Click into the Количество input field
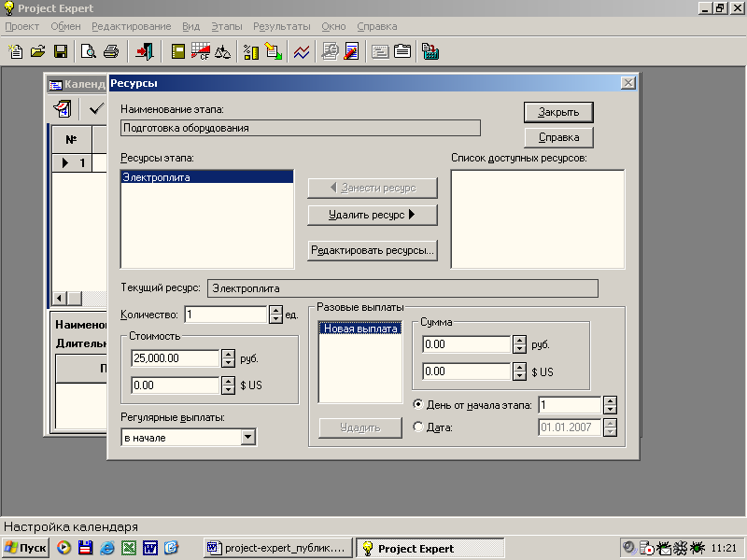The width and height of the screenshot is (747, 560). (x=226, y=315)
